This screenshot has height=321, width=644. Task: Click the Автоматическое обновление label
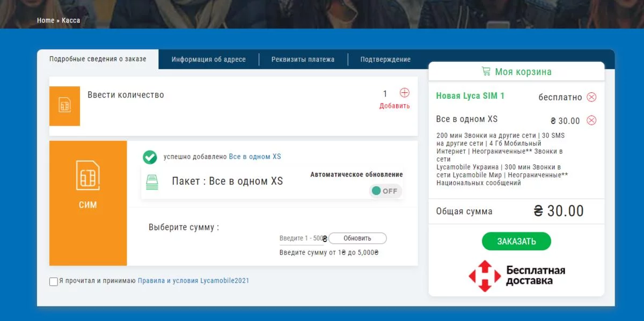[x=356, y=174]
